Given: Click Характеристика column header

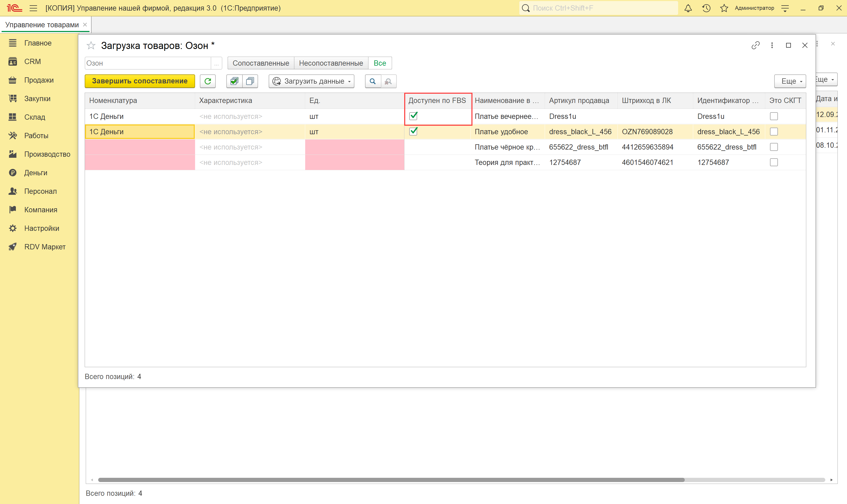Looking at the screenshot, I should (x=250, y=101).
